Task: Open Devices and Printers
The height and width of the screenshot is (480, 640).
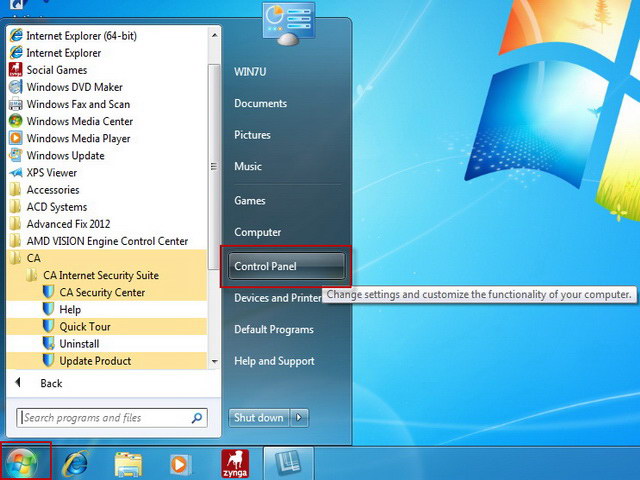Action: [x=278, y=298]
